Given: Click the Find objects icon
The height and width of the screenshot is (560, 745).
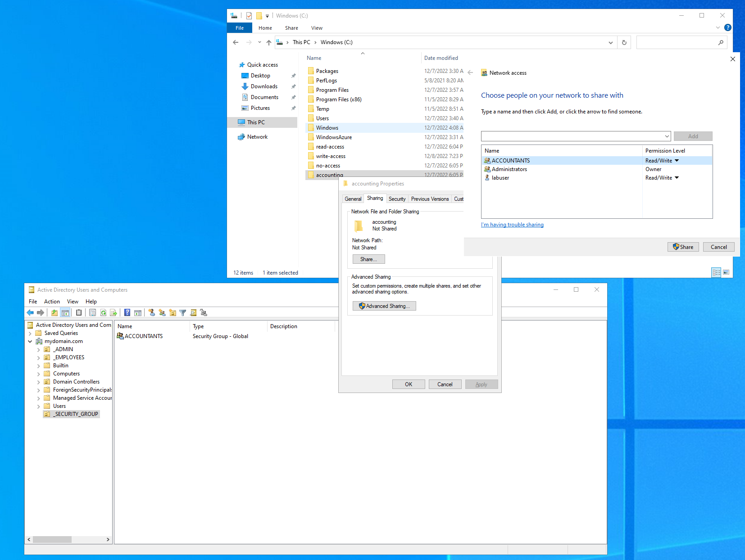Looking at the screenshot, I should click(x=193, y=312).
